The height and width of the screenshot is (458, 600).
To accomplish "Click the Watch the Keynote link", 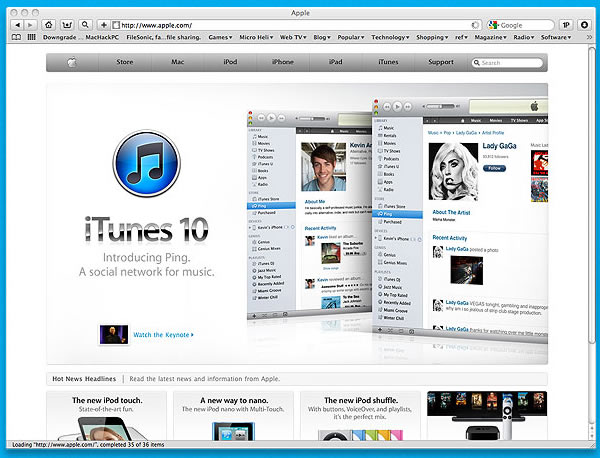I will coord(163,335).
